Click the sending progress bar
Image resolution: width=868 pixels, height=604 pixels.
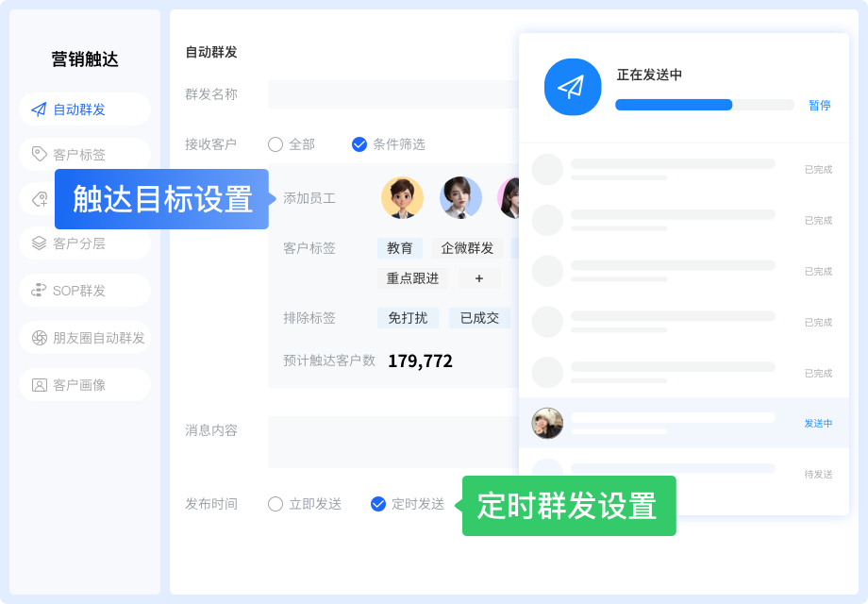705,105
